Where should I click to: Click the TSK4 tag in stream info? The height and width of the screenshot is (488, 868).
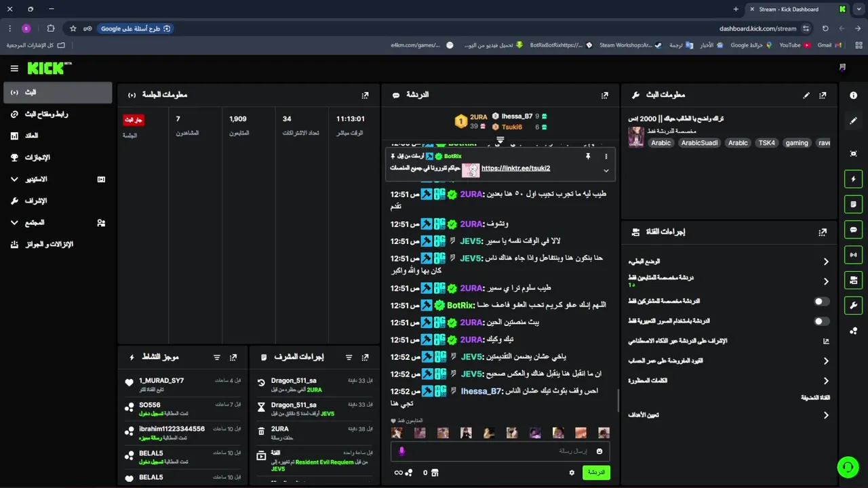point(766,143)
